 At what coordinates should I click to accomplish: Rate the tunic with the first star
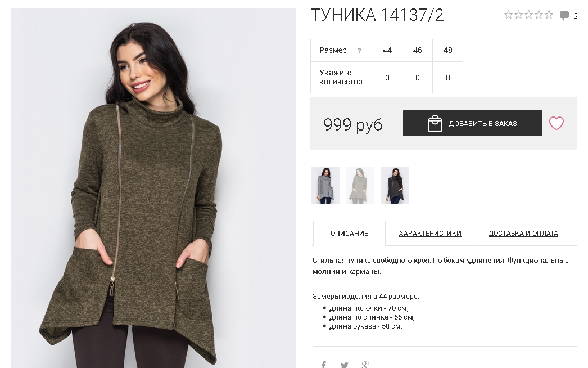509,15
